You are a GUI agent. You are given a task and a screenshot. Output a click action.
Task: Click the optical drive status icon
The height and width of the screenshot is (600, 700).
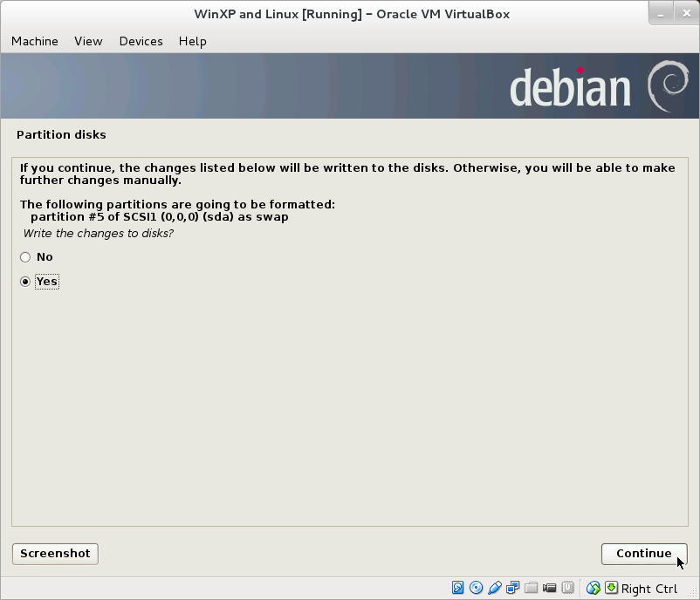pyautogui.click(x=476, y=588)
